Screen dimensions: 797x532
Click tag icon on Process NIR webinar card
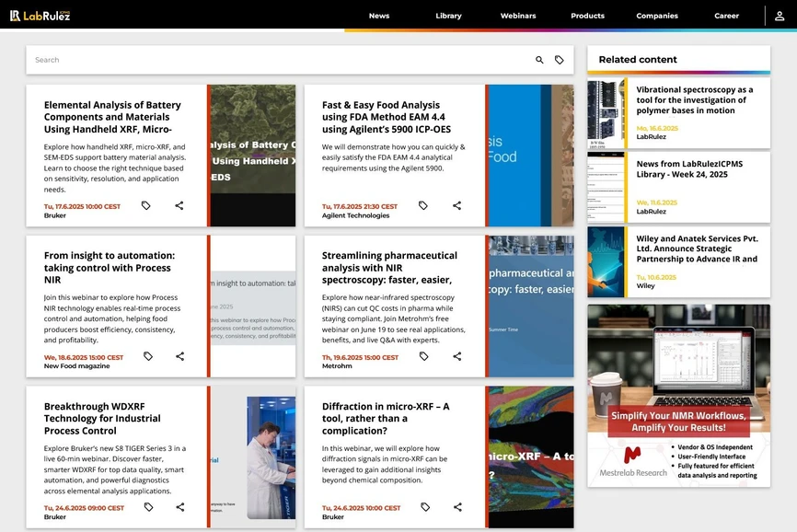(148, 356)
